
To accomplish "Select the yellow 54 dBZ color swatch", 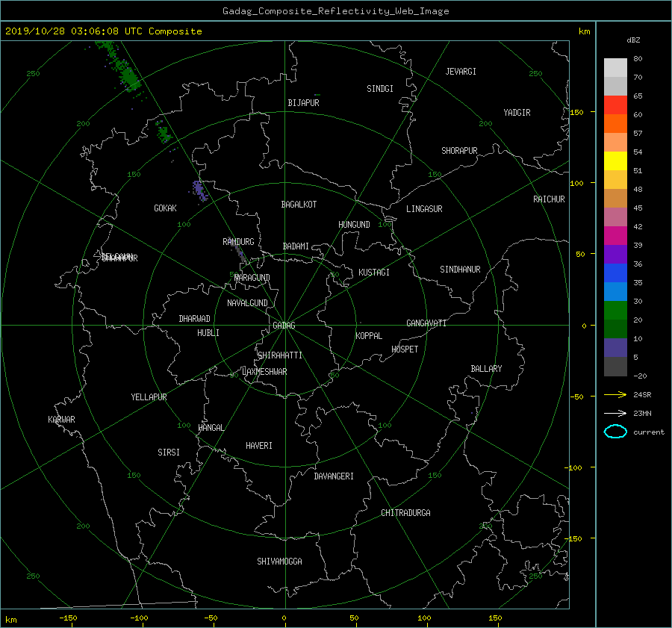I will (x=615, y=161).
